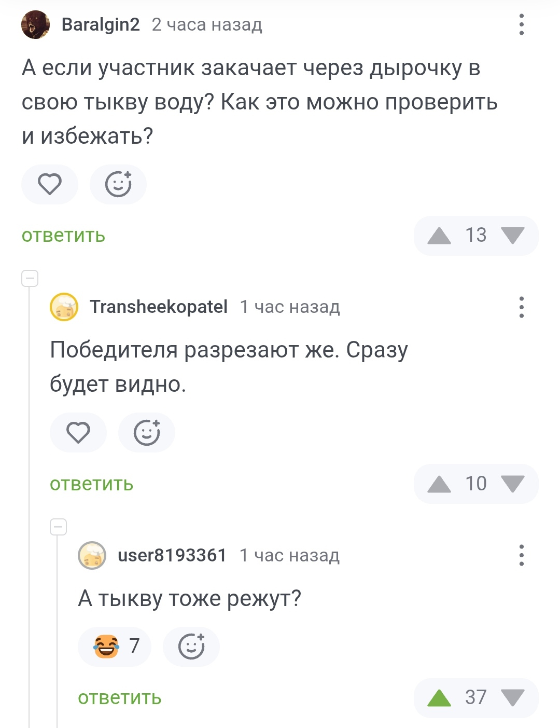Open Baralgin2's profile avatar

(35, 24)
